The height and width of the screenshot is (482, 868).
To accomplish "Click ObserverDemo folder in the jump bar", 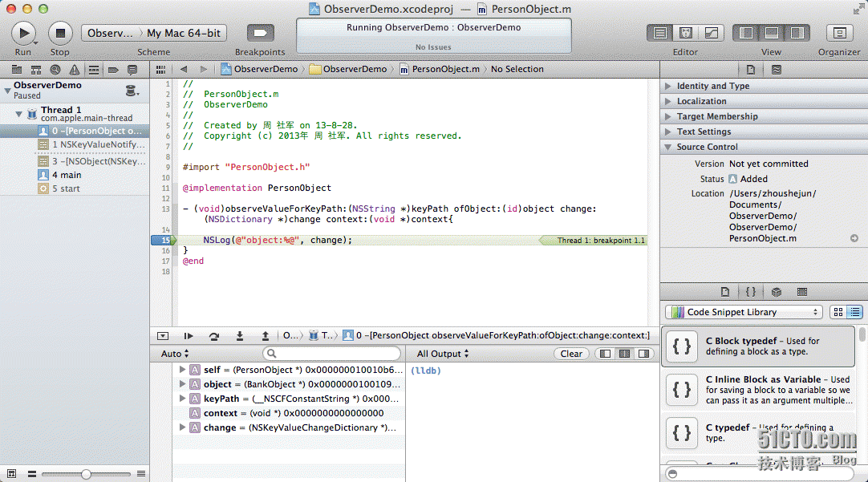I will [348, 69].
